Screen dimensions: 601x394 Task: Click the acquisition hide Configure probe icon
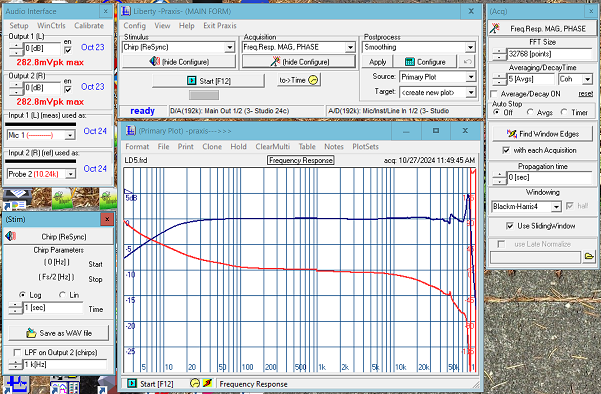(x=275, y=61)
